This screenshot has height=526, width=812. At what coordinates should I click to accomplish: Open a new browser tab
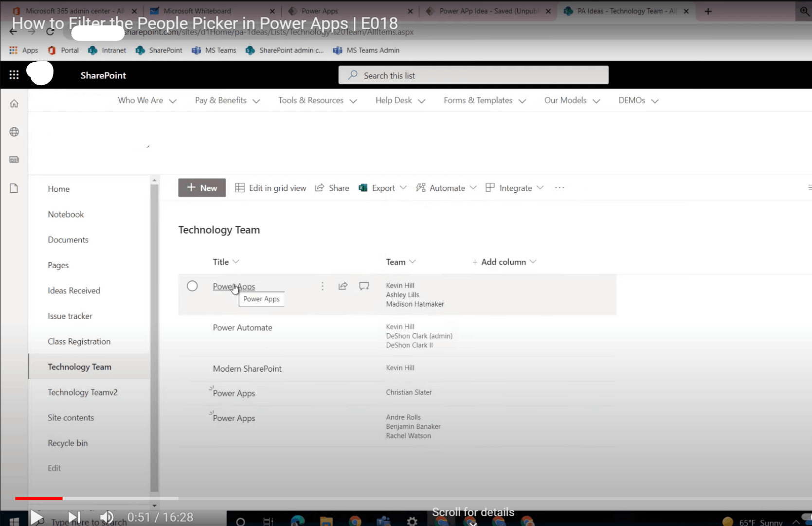click(708, 11)
